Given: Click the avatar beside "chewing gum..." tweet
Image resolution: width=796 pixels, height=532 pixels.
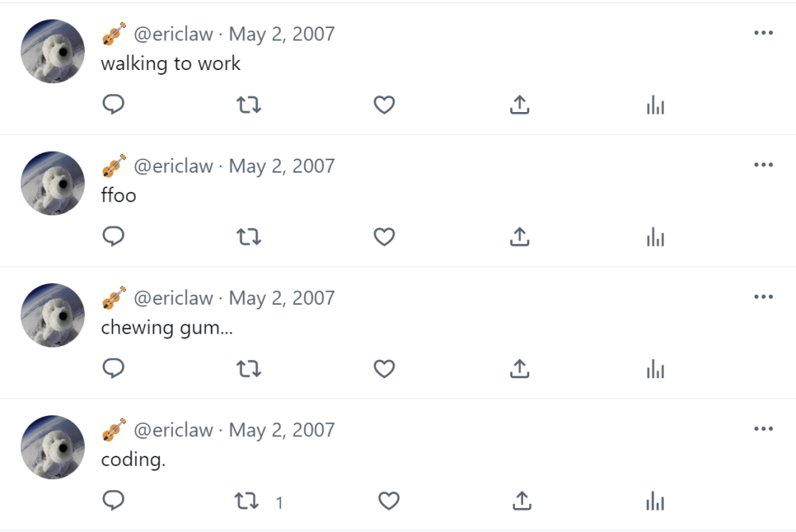Looking at the screenshot, I should [x=52, y=315].
